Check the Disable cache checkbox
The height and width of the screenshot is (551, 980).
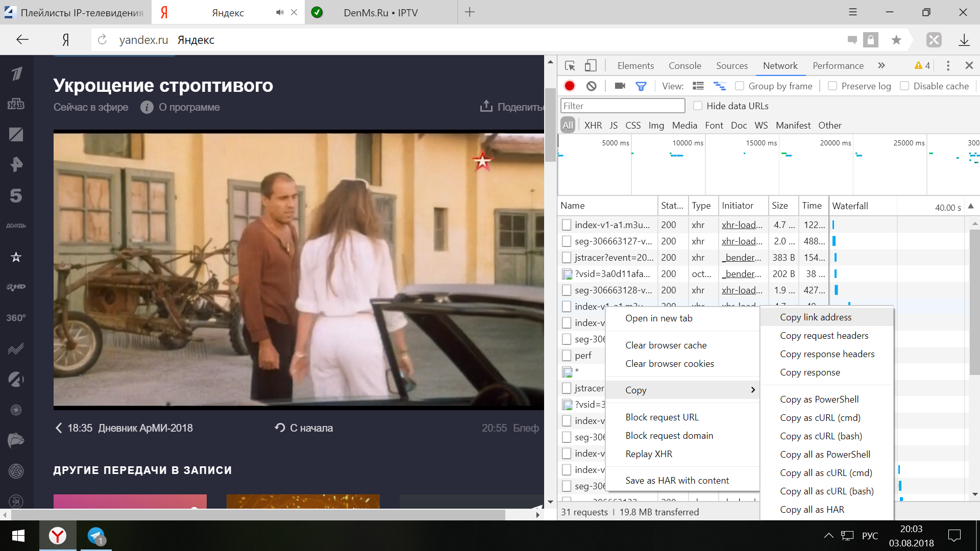tap(904, 86)
